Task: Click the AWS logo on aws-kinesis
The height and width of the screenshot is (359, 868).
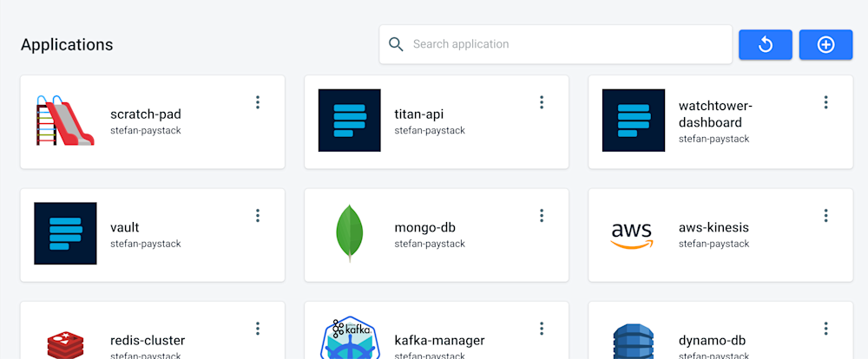Action: point(632,236)
